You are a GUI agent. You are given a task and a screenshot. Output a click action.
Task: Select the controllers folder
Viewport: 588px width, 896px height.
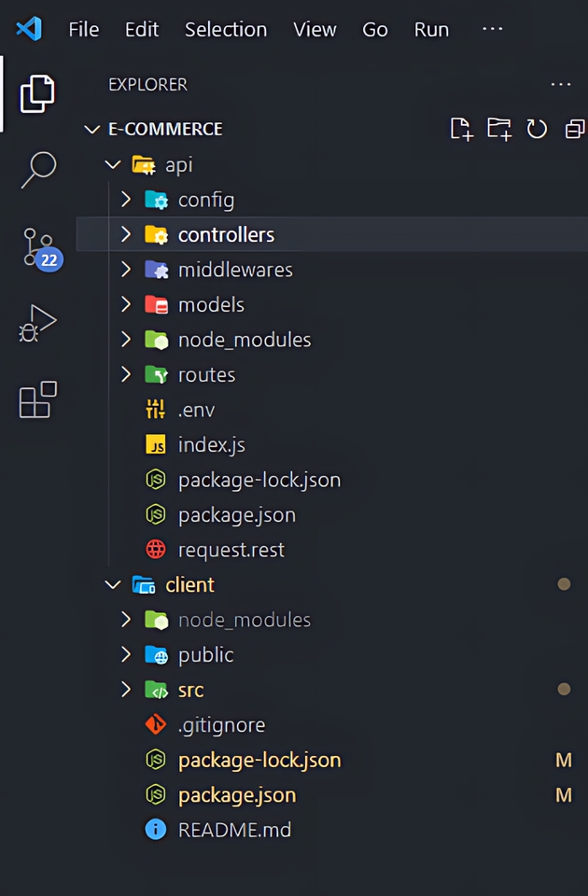(226, 234)
